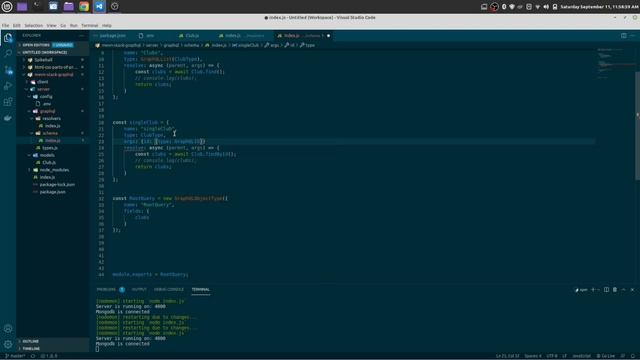Collapse the mern-stack-graphql folder

coord(53,75)
